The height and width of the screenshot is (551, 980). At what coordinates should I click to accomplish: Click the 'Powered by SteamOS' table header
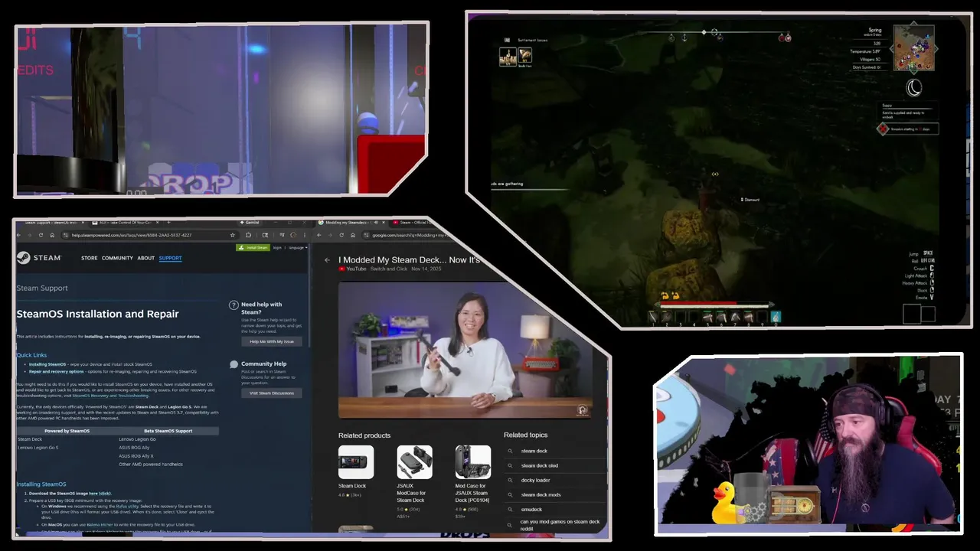(67, 431)
